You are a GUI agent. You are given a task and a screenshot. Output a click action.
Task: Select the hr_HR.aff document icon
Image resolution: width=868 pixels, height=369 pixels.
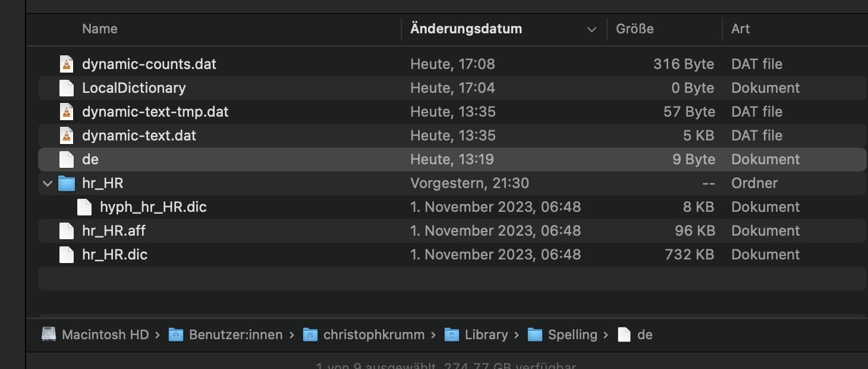coord(67,230)
